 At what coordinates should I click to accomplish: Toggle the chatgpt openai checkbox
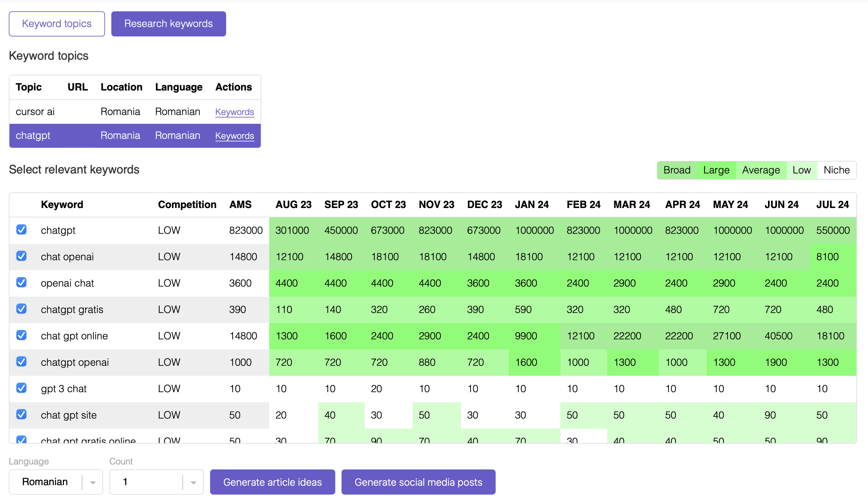click(22, 362)
